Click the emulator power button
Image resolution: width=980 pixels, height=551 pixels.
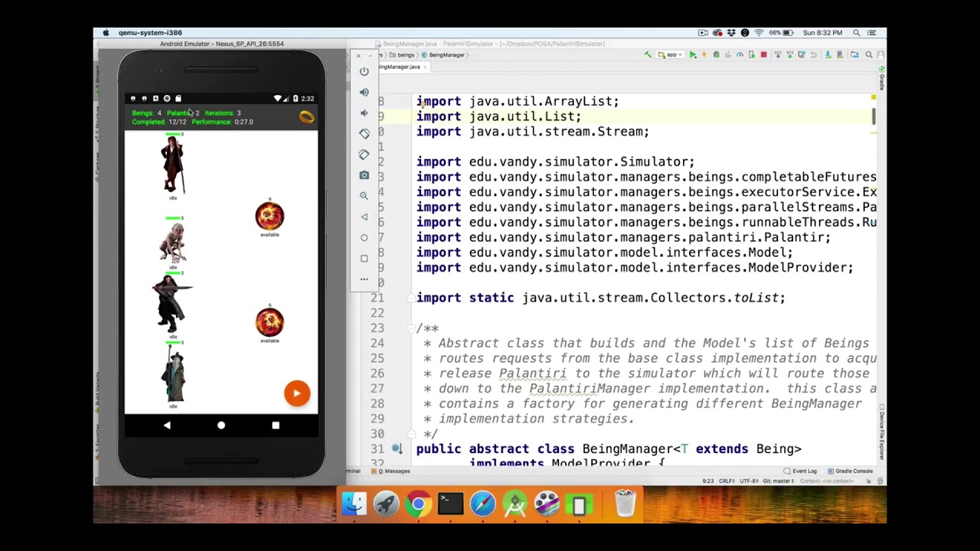pyautogui.click(x=364, y=71)
